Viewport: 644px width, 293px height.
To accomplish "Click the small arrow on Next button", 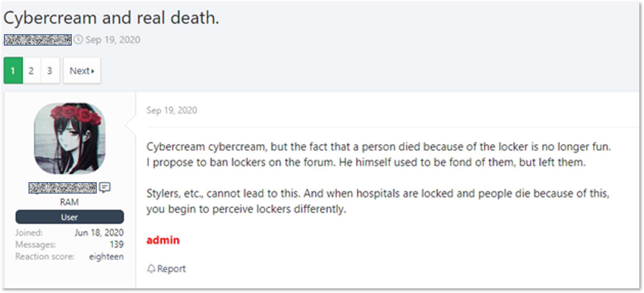I will point(93,71).
